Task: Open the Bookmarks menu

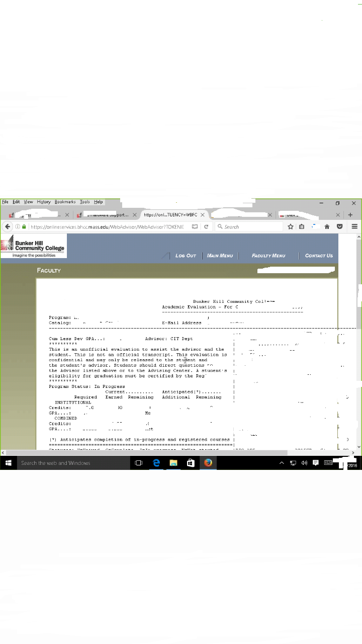Action: click(65, 202)
